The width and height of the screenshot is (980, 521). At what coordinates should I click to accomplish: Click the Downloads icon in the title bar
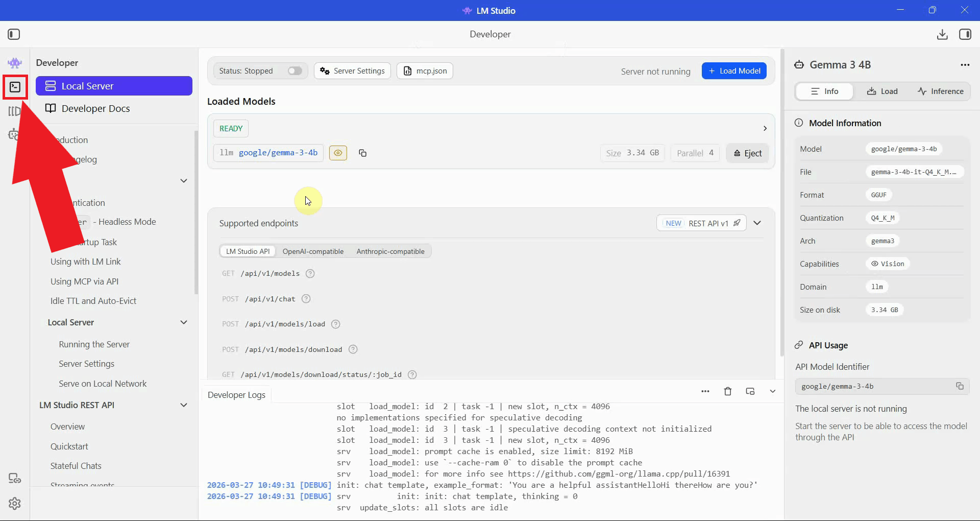(x=942, y=34)
